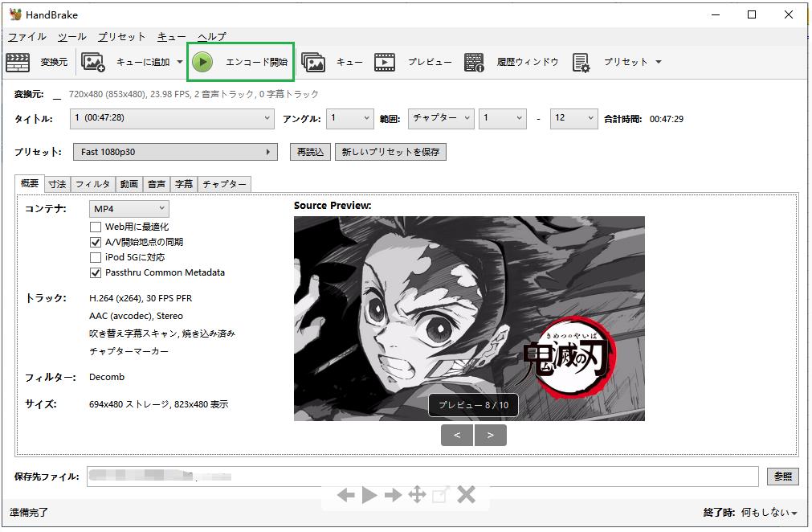Switch to the 寸法 tab
The width and height of the screenshot is (812, 532).
pos(58,184)
